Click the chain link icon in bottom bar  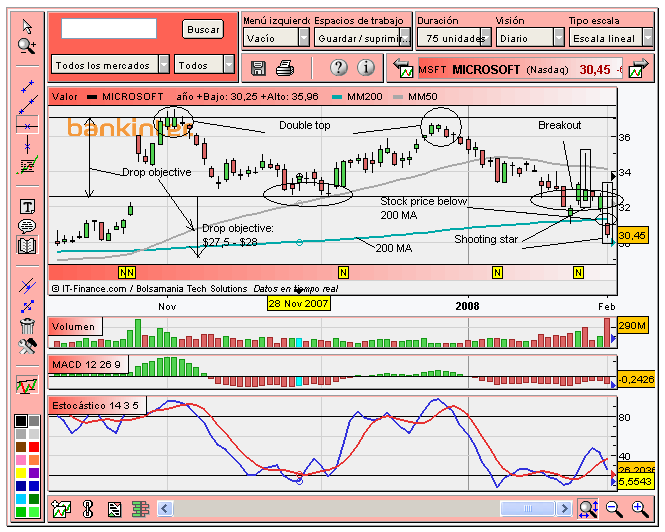[x=88, y=509]
